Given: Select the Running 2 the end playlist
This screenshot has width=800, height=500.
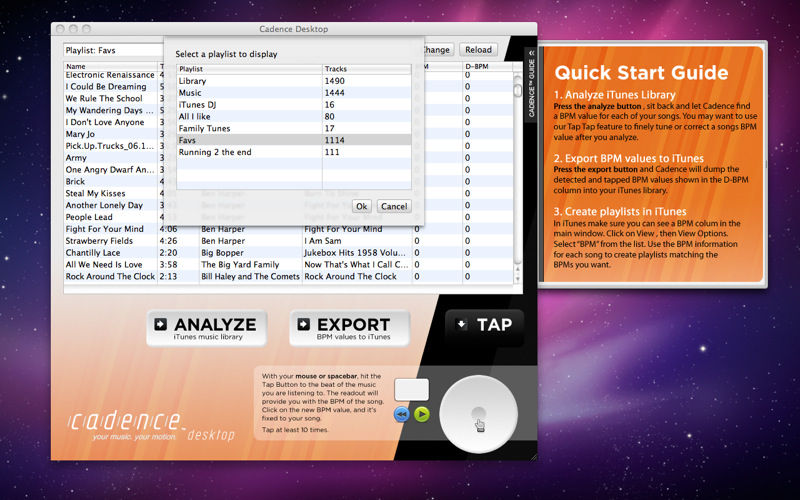Looking at the screenshot, I should 294,152.
